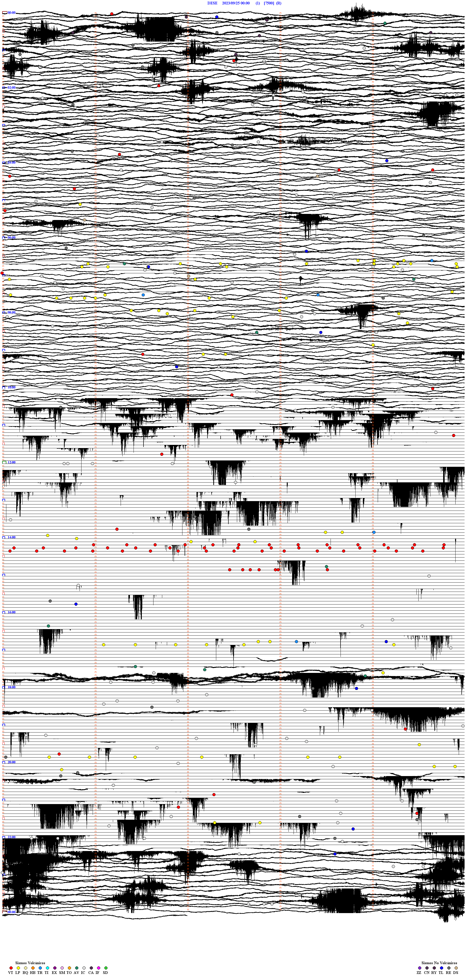The width and height of the screenshot is (467, 980).
Task: Click the 12:00 time label
Action: pos(11,462)
